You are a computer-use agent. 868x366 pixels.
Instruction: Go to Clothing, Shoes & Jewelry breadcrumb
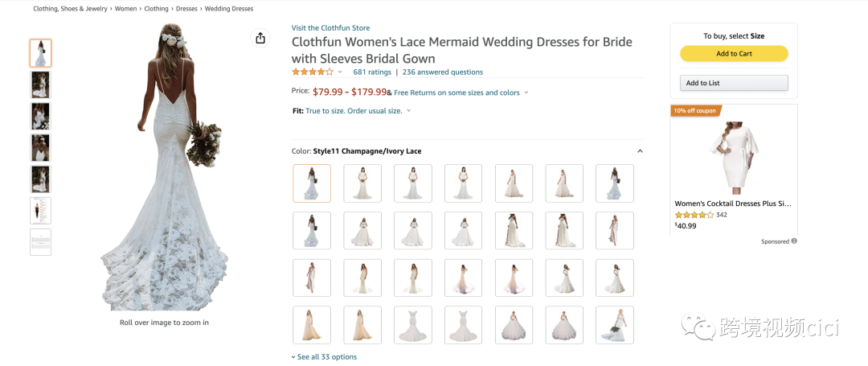(70, 9)
